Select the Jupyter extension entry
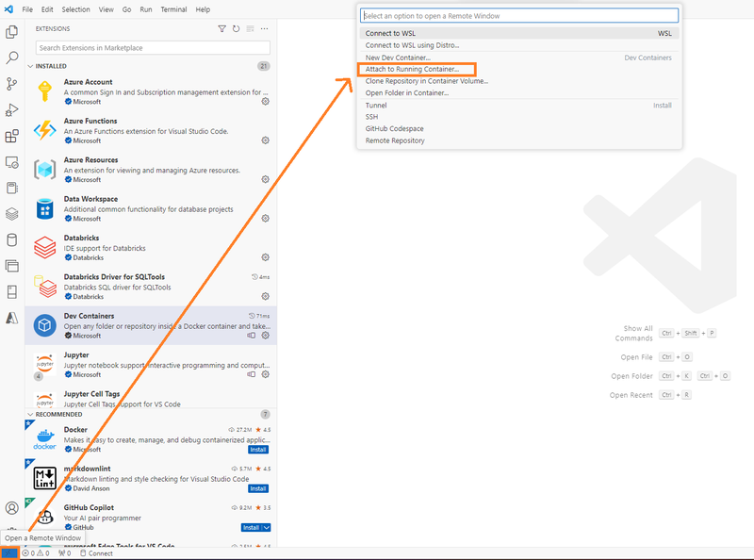The height and width of the screenshot is (560, 754). [x=151, y=364]
